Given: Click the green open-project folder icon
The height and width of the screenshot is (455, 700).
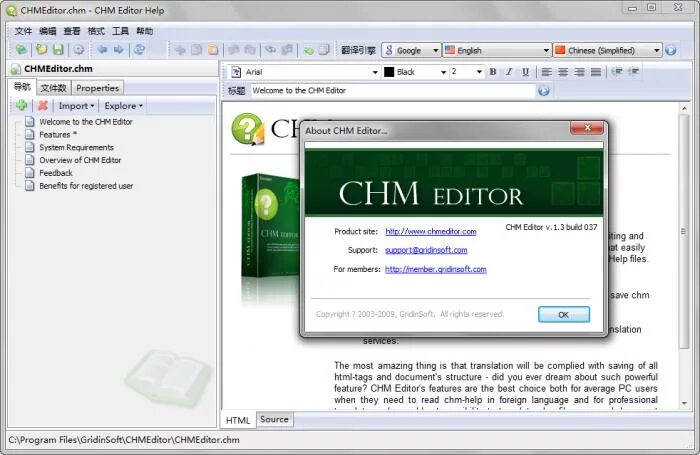Looking at the screenshot, I should click(21, 50).
